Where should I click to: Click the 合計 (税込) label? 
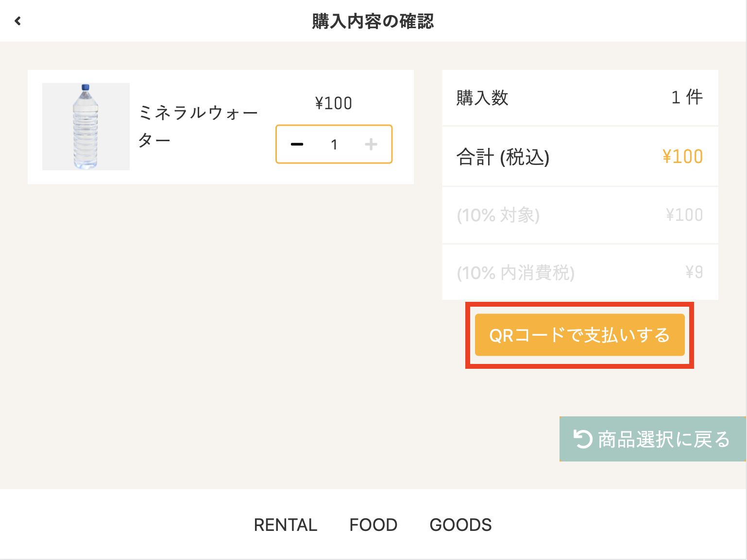503,157
